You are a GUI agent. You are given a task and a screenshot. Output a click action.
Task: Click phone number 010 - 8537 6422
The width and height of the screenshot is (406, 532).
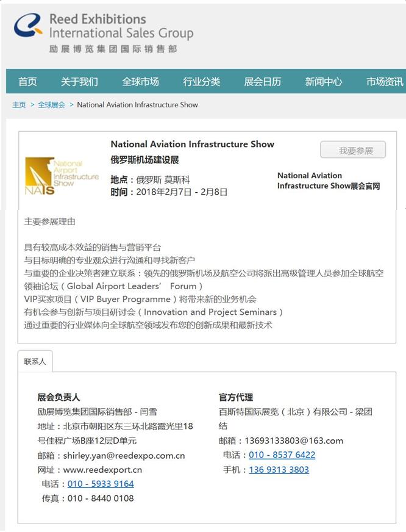pos(282,455)
